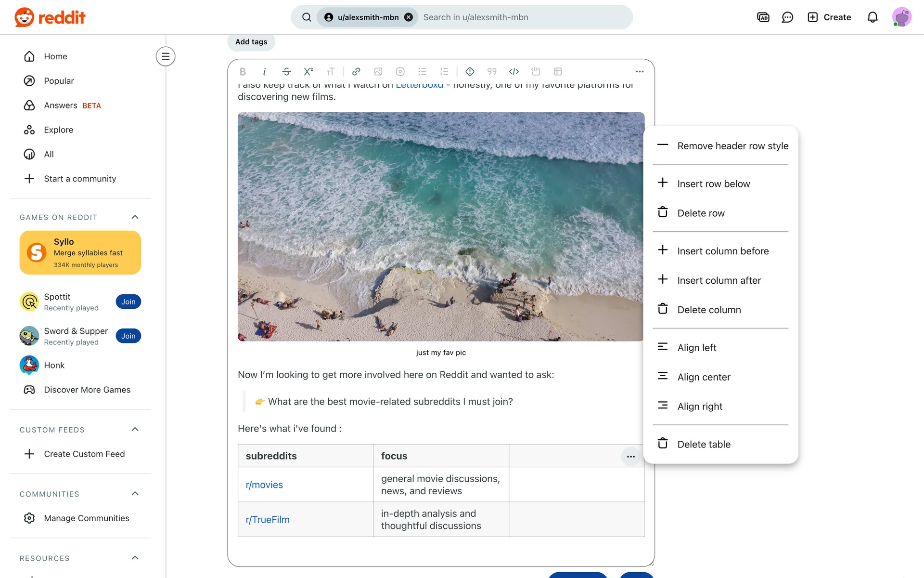Screen dimensions: 924x578
Task: Collapse the Custom Feeds section
Action: tap(135, 430)
